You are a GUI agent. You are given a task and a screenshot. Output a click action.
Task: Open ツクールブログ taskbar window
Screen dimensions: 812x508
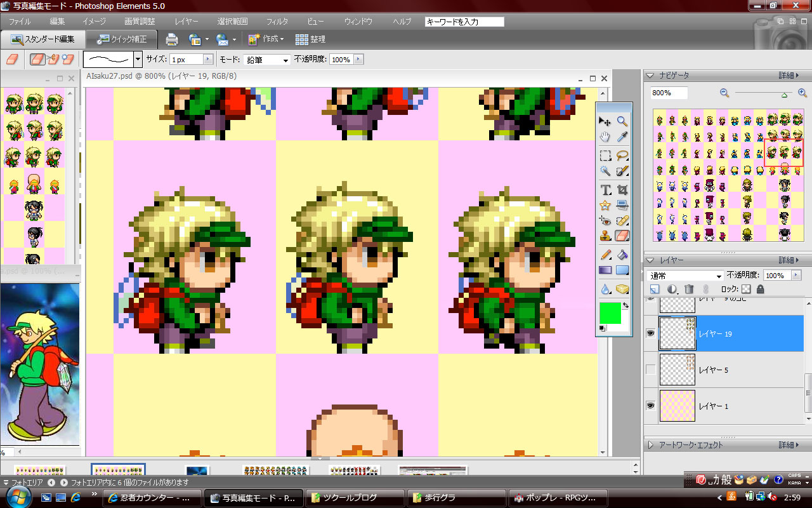tap(356, 497)
